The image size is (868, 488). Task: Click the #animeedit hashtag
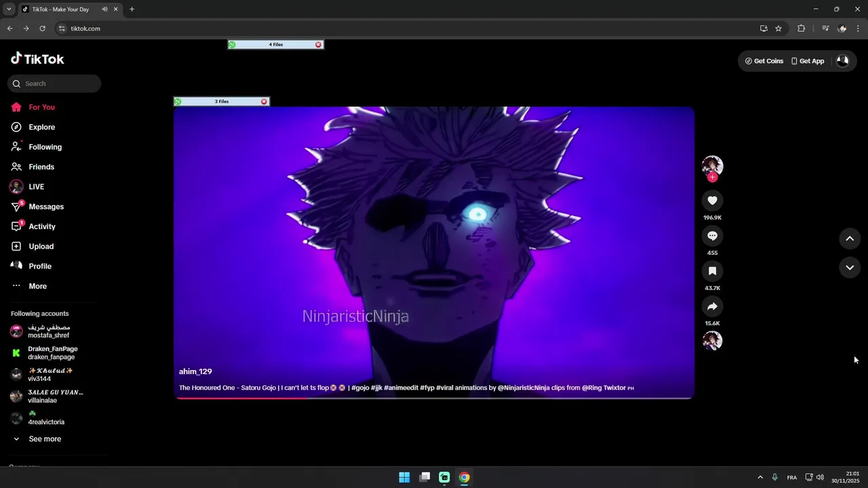(401, 388)
